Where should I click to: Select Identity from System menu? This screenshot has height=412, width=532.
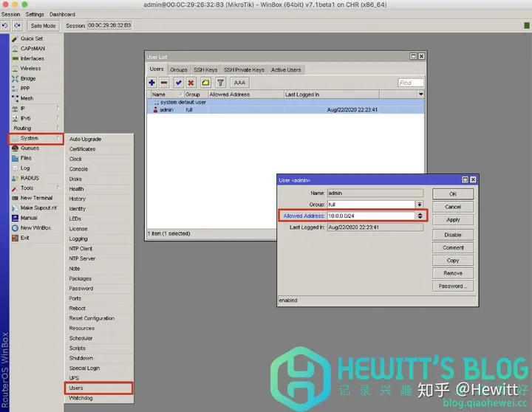(x=99, y=209)
